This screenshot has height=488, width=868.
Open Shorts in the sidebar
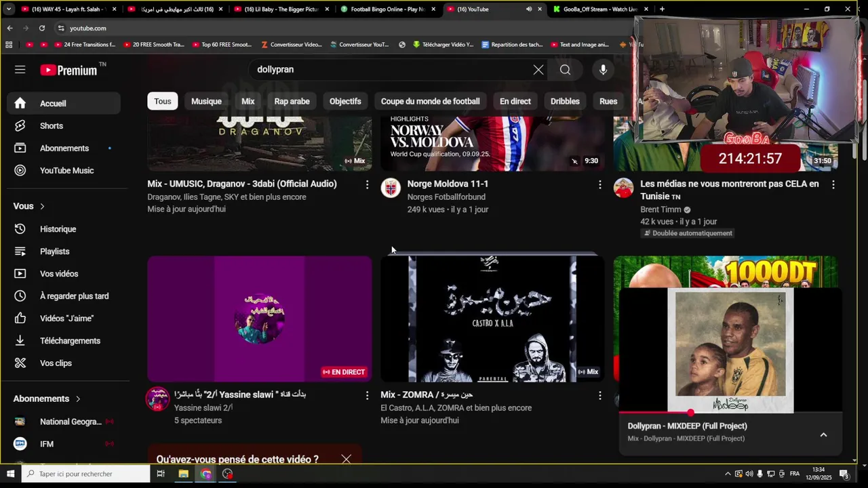64,125
